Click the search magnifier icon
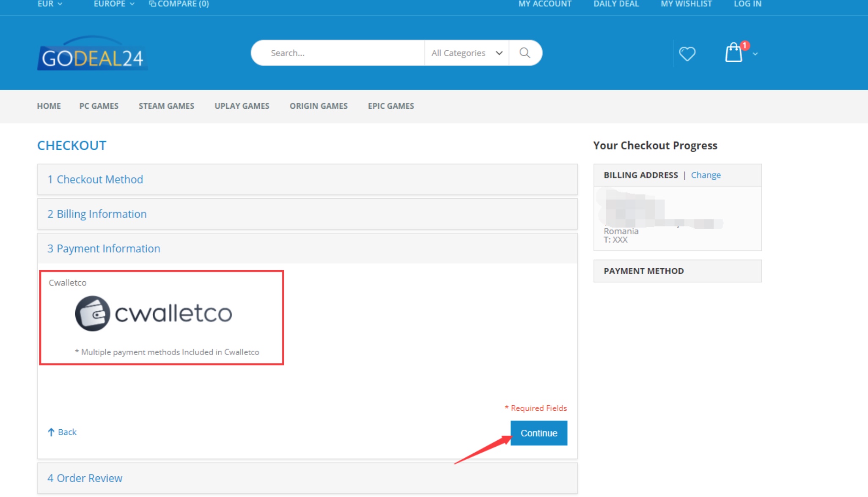This screenshot has width=868, height=497. pyautogui.click(x=525, y=53)
